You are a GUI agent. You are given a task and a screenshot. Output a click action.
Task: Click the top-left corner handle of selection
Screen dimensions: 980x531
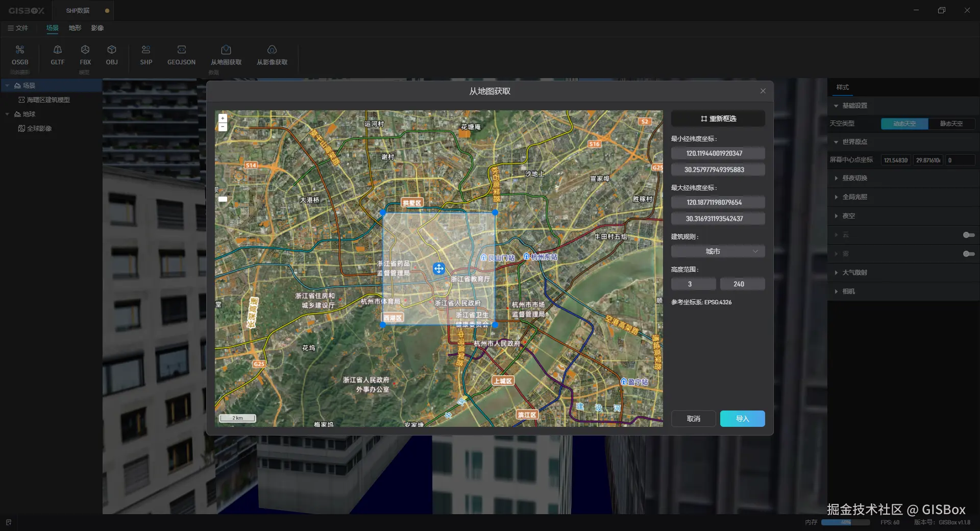click(383, 212)
